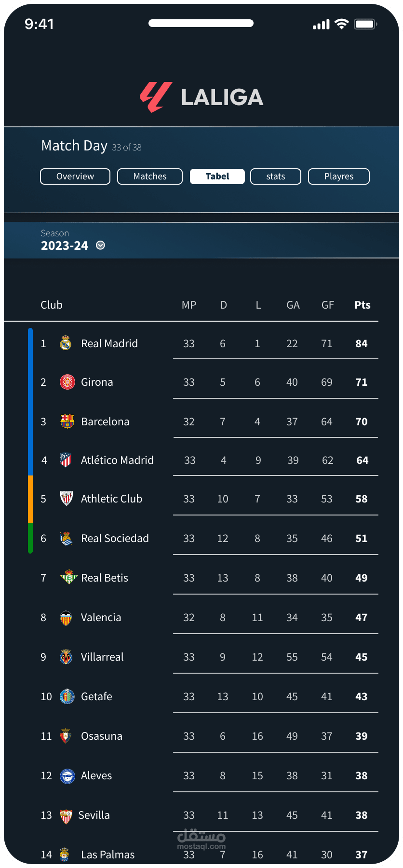Open the 2023-24 season dropdown
Screen dimensions: 403x868
[x=65, y=245]
